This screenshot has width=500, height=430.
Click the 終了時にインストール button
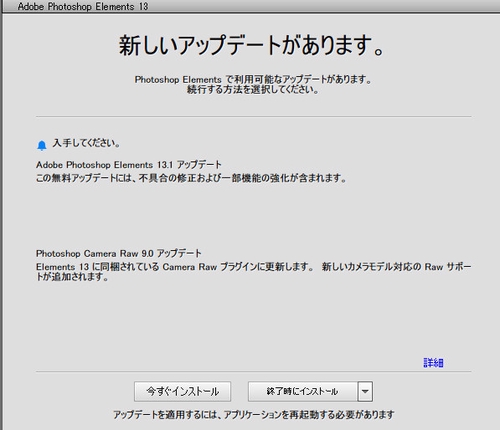pyautogui.click(x=302, y=391)
